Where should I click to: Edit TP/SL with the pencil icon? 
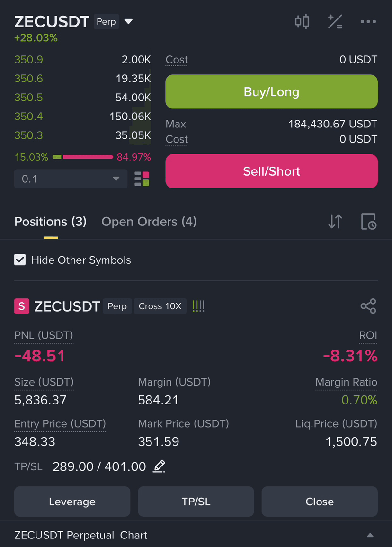(x=159, y=466)
